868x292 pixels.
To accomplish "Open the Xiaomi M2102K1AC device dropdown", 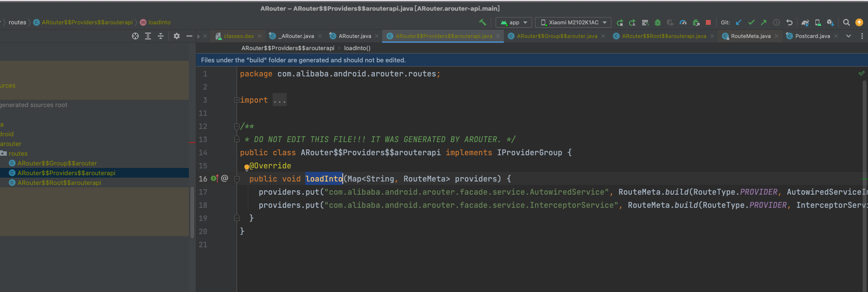I will point(573,22).
